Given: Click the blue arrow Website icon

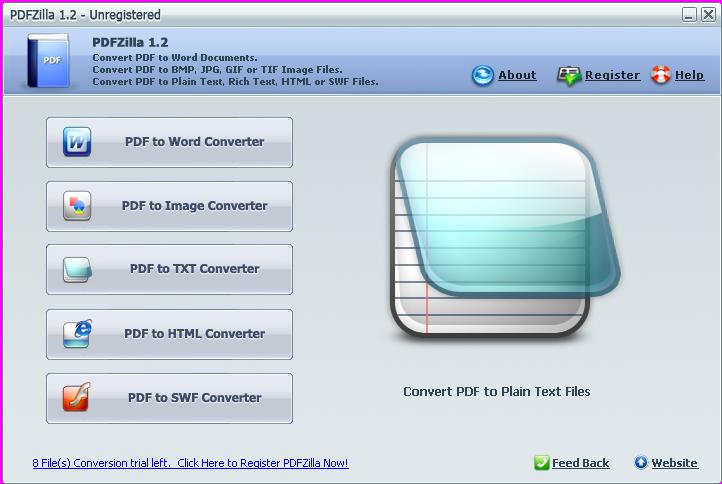Looking at the screenshot, I should (x=640, y=462).
